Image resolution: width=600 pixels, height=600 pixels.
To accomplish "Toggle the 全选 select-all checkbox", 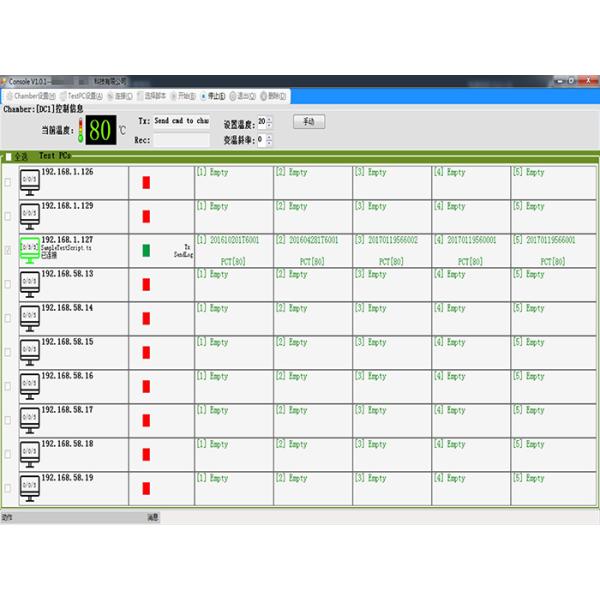I will click(8, 157).
